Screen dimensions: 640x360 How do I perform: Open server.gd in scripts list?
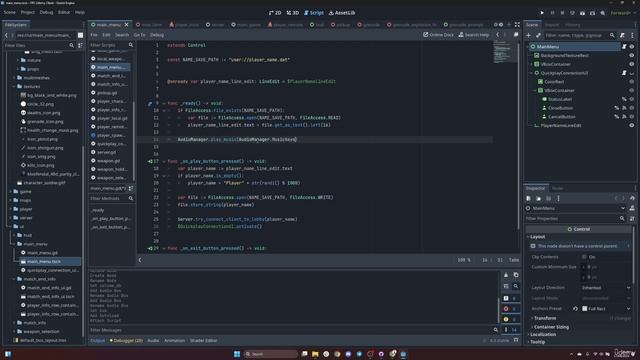click(107, 152)
